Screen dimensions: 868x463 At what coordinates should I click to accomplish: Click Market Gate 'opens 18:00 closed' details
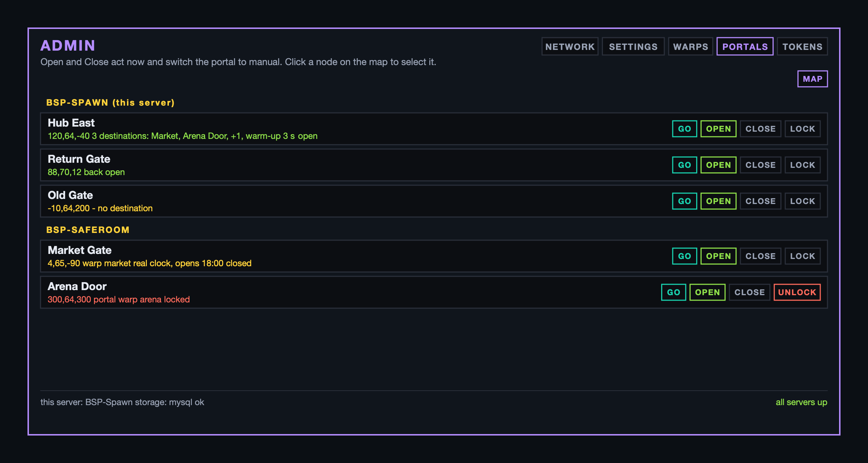click(149, 263)
